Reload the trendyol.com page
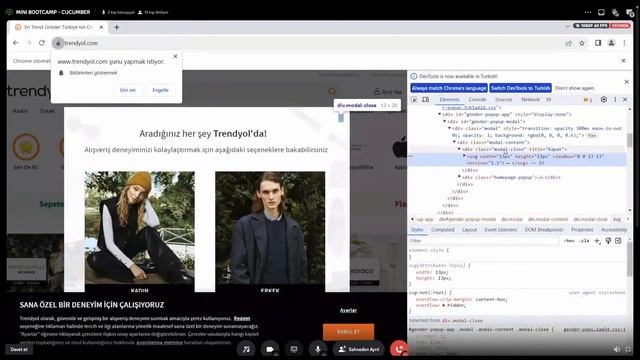Image resolution: width=640 pixels, height=360 pixels. click(x=42, y=43)
